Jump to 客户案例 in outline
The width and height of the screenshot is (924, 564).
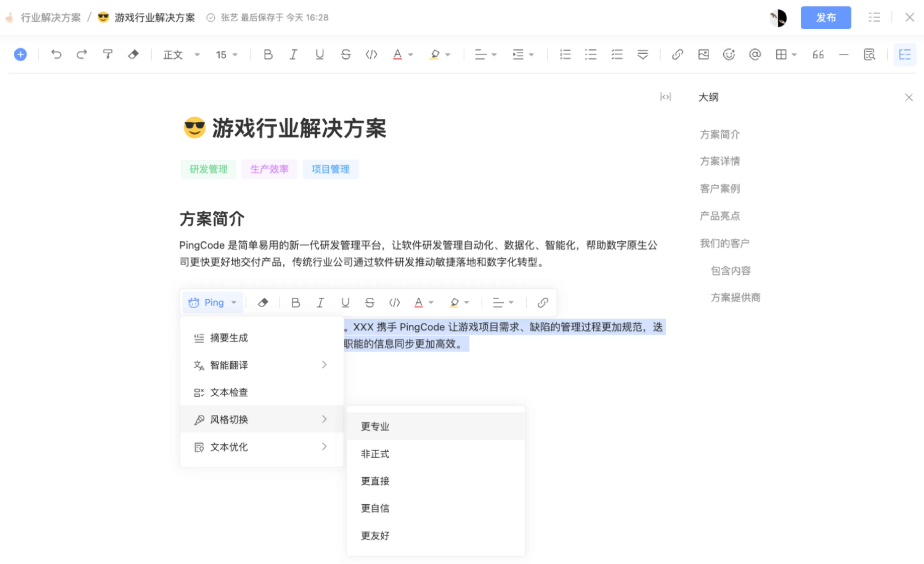tap(720, 188)
